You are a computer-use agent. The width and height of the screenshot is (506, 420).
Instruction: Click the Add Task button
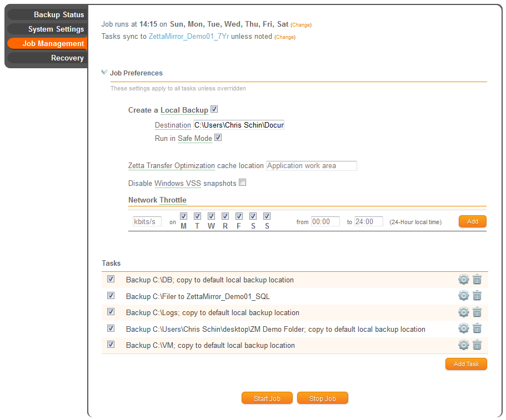pyautogui.click(x=466, y=364)
